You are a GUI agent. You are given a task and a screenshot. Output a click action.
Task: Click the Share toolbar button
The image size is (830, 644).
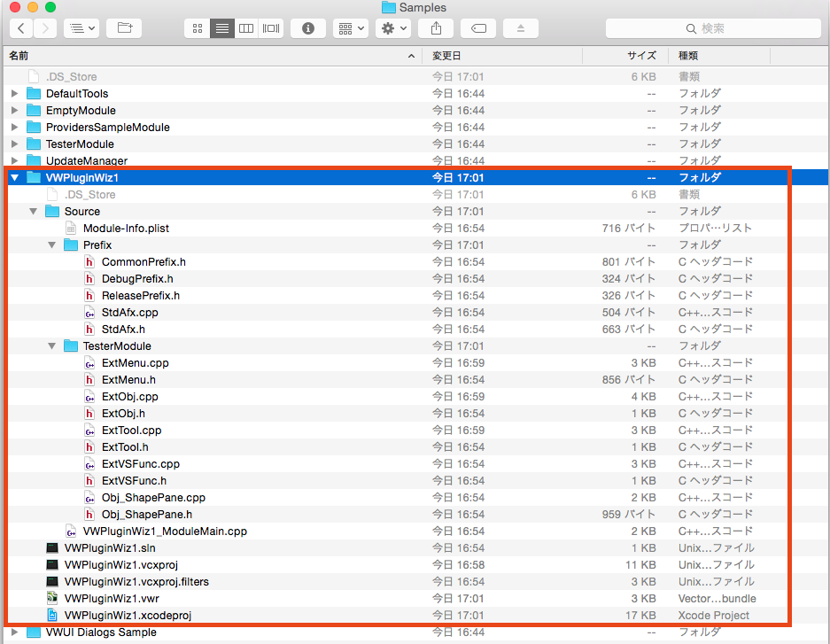[436, 28]
